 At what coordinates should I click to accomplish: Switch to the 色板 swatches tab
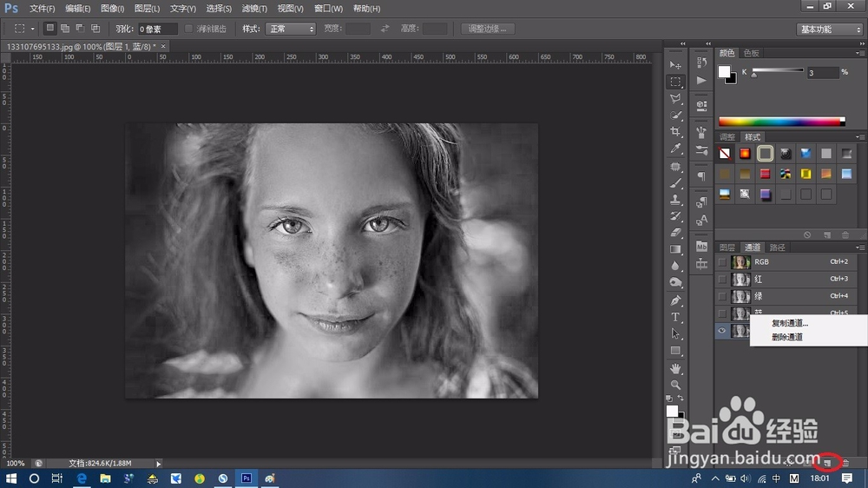point(751,53)
